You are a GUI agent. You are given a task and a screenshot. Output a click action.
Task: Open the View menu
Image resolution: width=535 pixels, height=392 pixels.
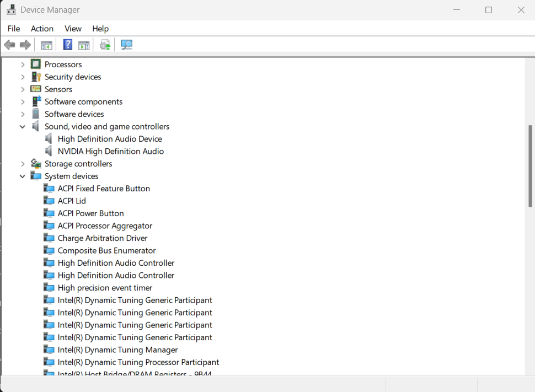point(73,29)
